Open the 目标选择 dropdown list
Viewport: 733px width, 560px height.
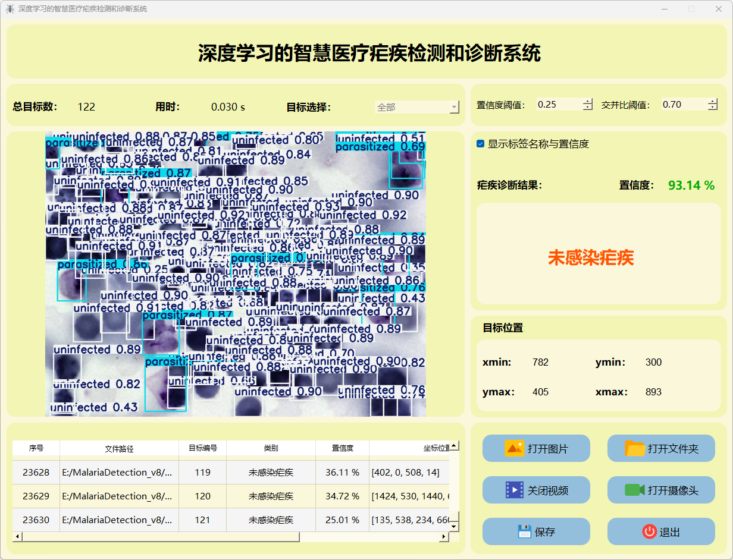point(455,108)
